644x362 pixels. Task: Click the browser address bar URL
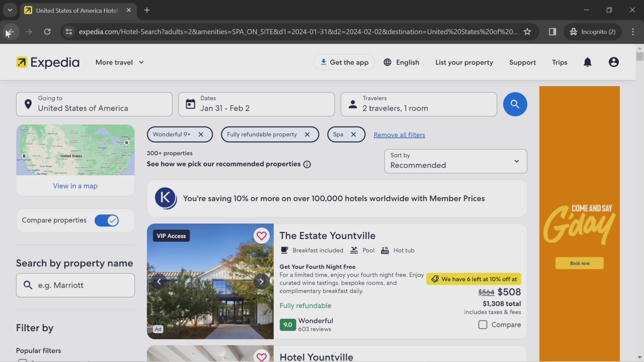(298, 32)
